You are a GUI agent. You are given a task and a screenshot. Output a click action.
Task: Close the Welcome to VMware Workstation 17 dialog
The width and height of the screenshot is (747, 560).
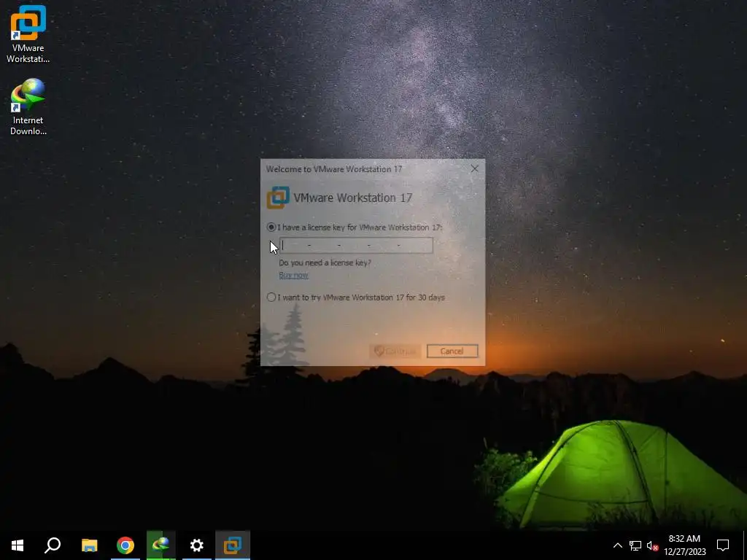tap(474, 168)
